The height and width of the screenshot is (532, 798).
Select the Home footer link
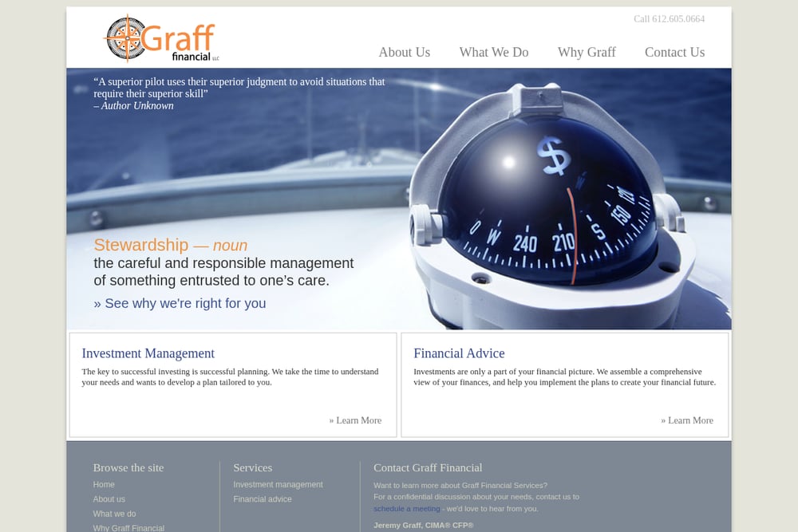(x=104, y=485)
